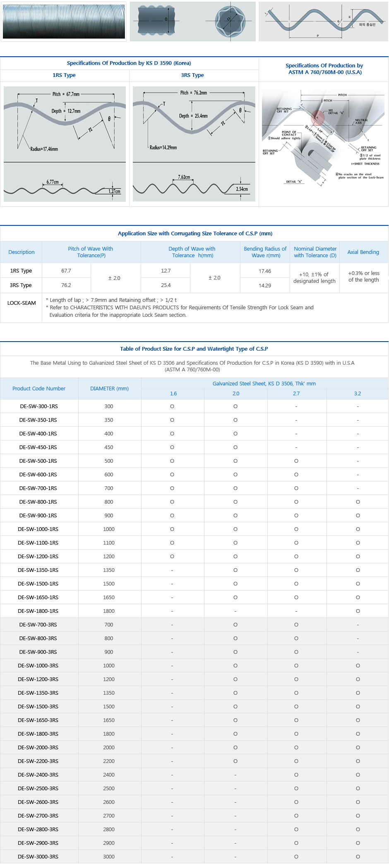Select the 14.29 bending radius cell
Image resolution: width=389 pixels, height=868 pixels.
(265, 286)
